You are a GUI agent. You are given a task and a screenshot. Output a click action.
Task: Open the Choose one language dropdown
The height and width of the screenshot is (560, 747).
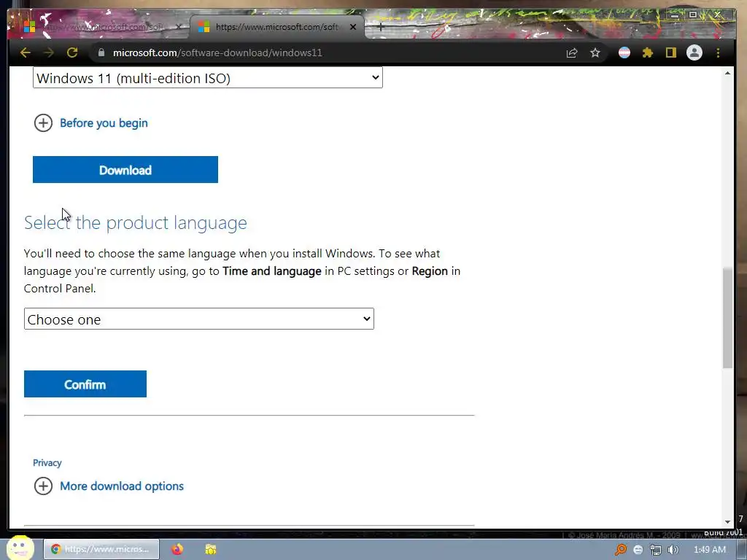click(199, 319)
